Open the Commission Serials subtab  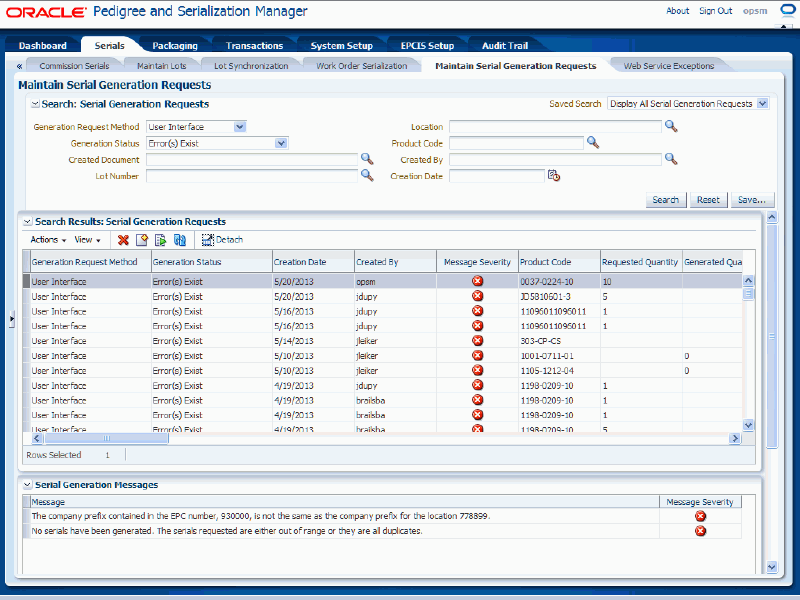coord(74,66)
